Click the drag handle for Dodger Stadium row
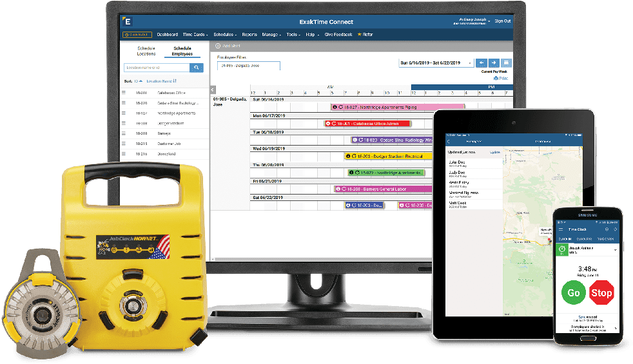 pos(124,123)
